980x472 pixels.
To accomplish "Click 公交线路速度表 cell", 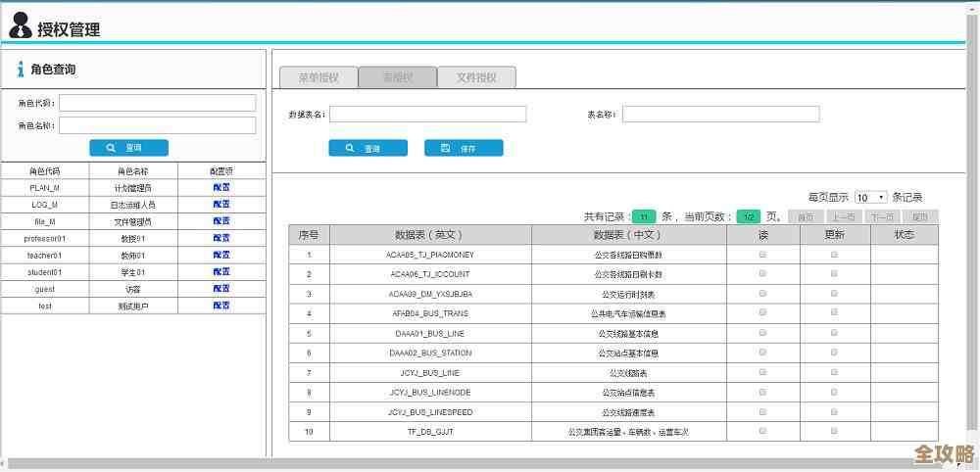I will tap(629, 412).
